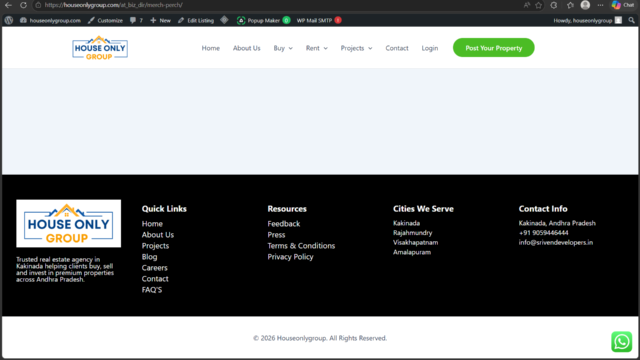Open Home under Quick Links

tap(152, 224)
